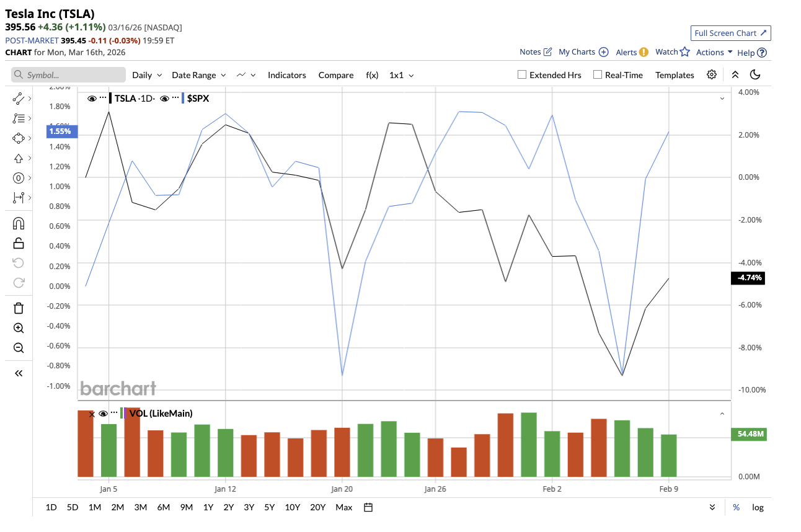Open TSLA series options ellipsis

(x=103, y=98)
